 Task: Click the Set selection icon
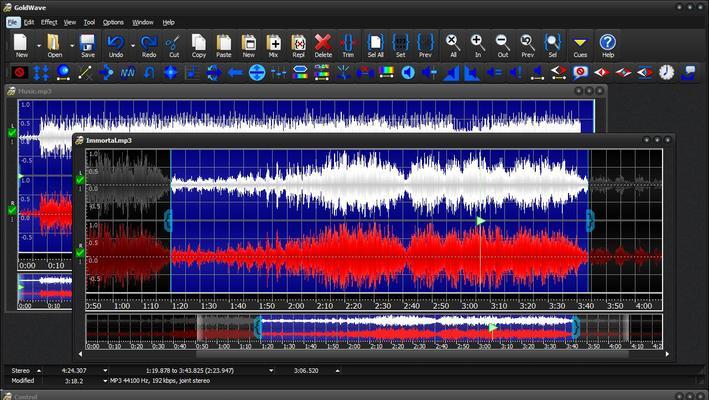coord(401,46)
